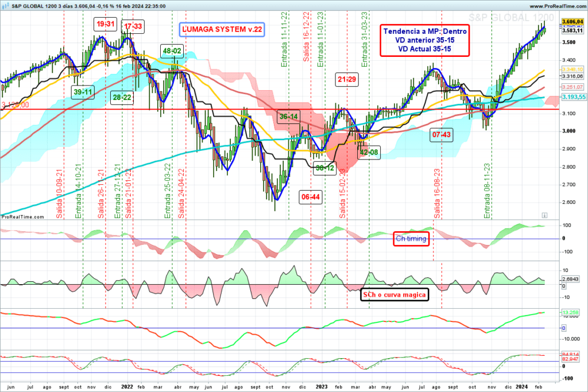Image resolution: width=588 pixels, height=392 pixels.
Task: Click the 3.583,11 price tag
Action: (x=572, y=31)
